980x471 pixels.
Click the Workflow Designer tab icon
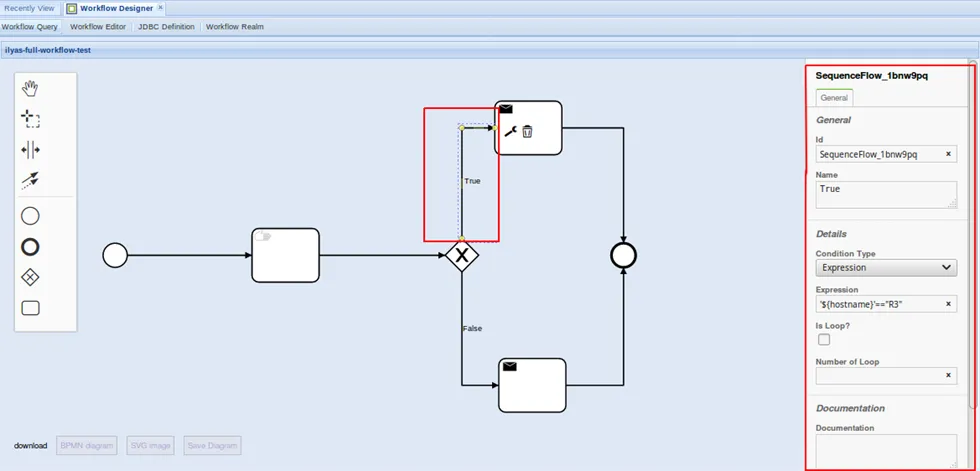71,8
